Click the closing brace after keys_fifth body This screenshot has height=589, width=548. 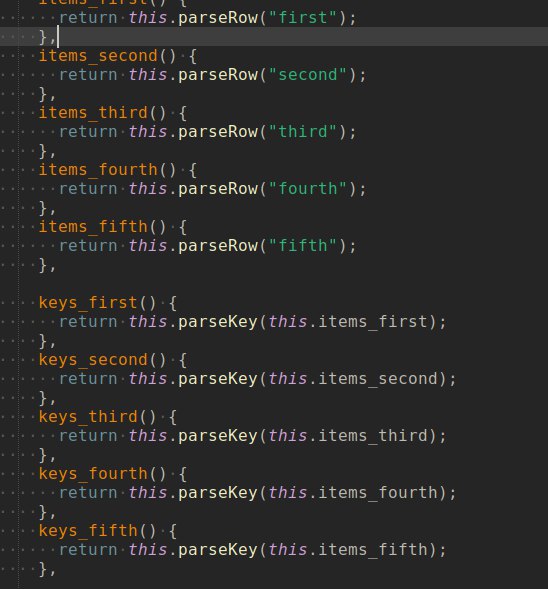(43, 569)
